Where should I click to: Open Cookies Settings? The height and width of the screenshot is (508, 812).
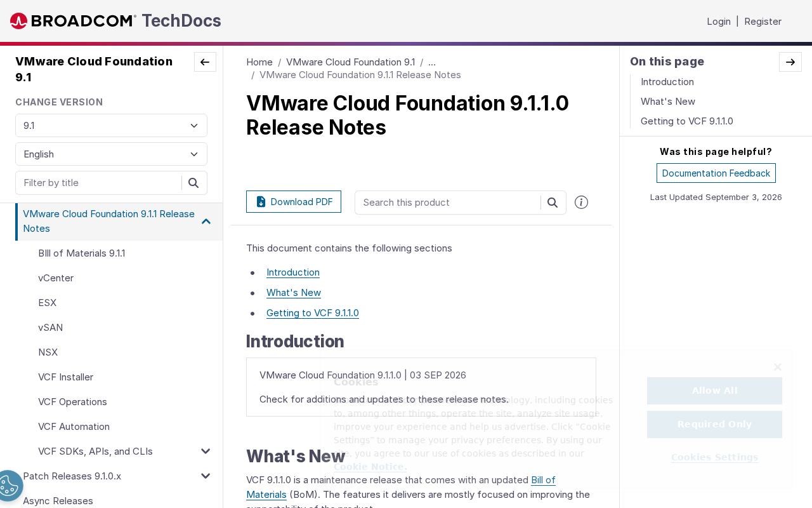(714, 457)
